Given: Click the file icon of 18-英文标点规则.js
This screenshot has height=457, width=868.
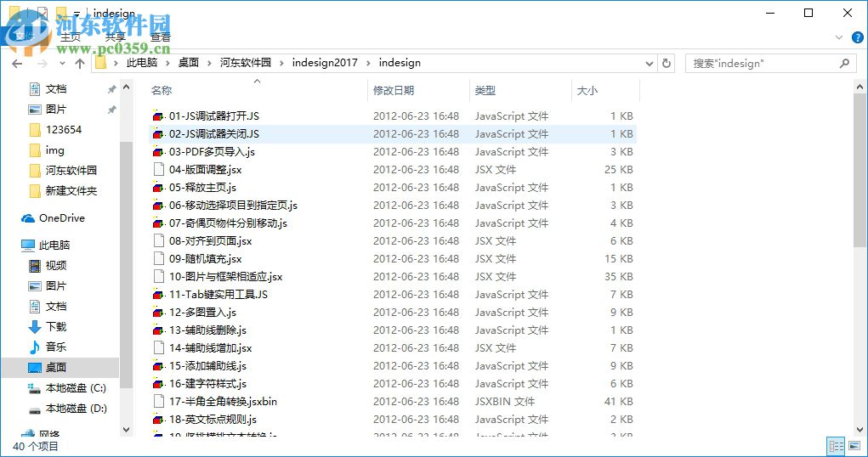Looking at the screenshot, I should [x=158, y=420].
